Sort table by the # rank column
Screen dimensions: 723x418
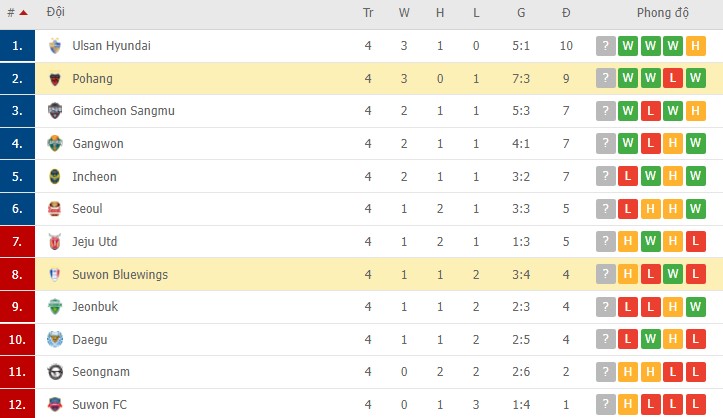pos(16,14)
